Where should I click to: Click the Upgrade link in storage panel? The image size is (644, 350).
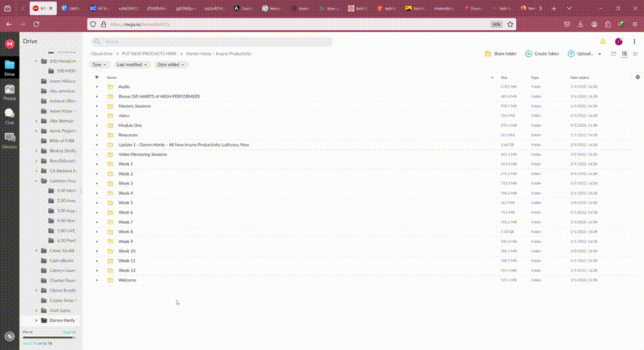[x=69, y=332]
